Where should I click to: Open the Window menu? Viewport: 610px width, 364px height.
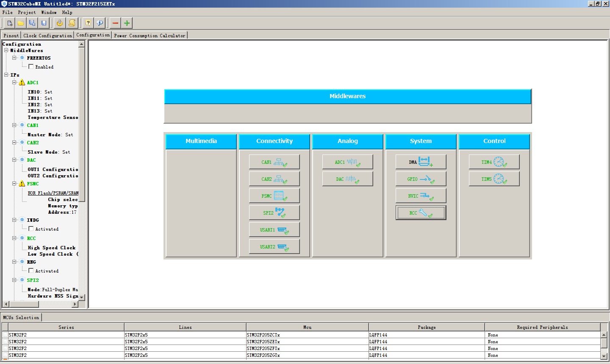click(x=49, y=12)
